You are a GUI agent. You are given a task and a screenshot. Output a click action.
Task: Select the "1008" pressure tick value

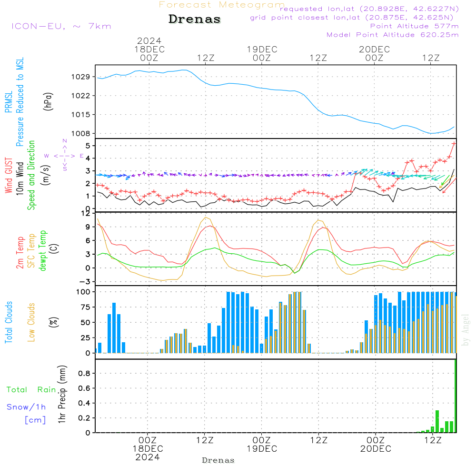(x=81, y=133)
